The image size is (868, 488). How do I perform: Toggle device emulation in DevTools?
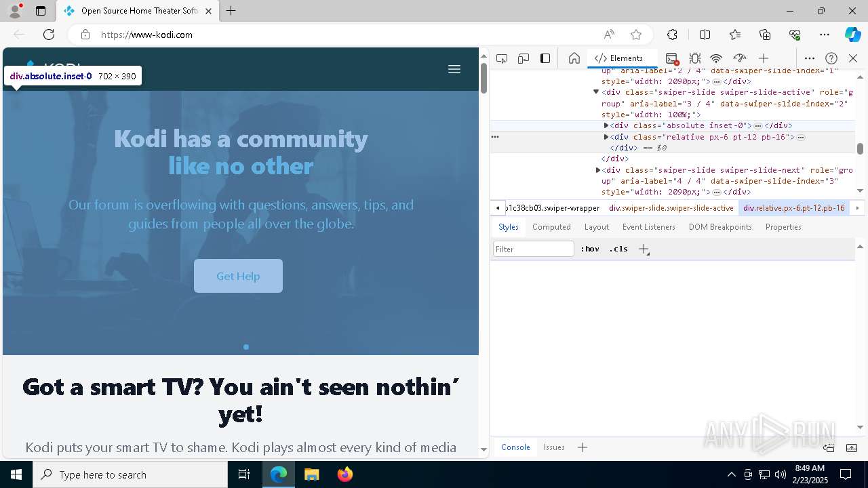coord(524,58)
